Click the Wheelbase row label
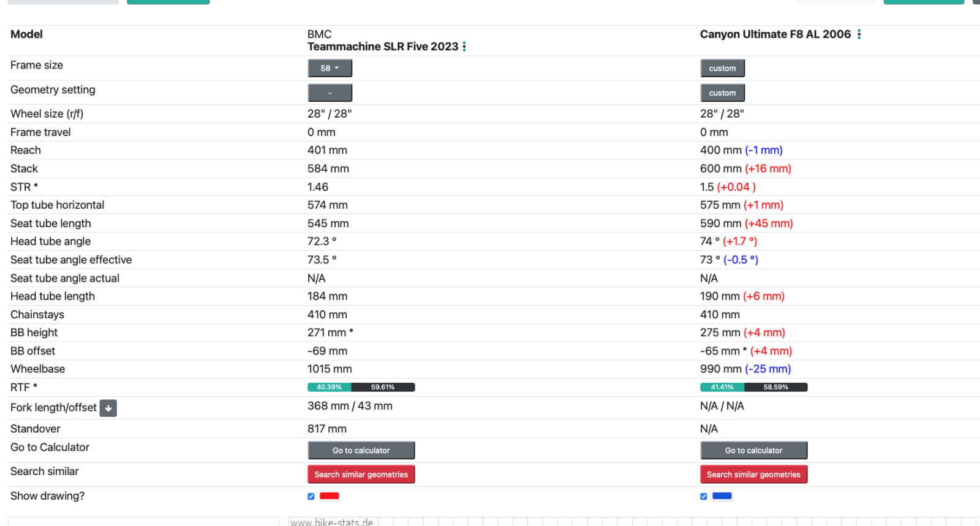The width and height of the screenshot is (980, 526). (x=37, y=369)
